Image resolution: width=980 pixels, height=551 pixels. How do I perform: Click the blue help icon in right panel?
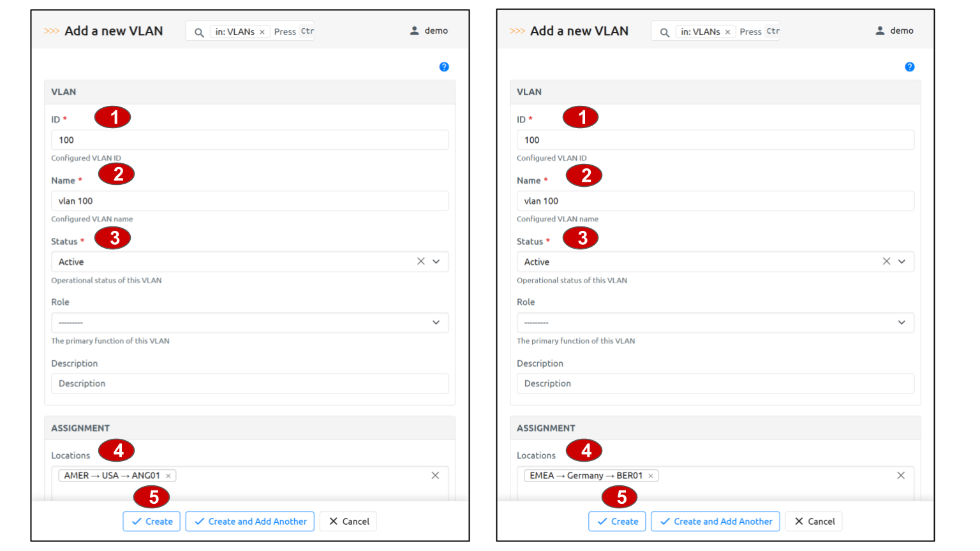coord(910,67)
